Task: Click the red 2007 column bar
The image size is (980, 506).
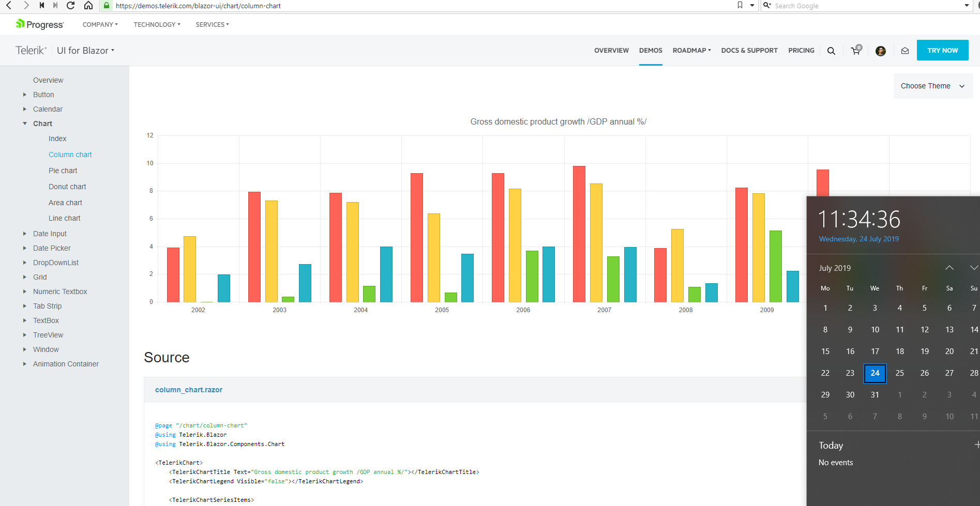Action: point(579,234)
